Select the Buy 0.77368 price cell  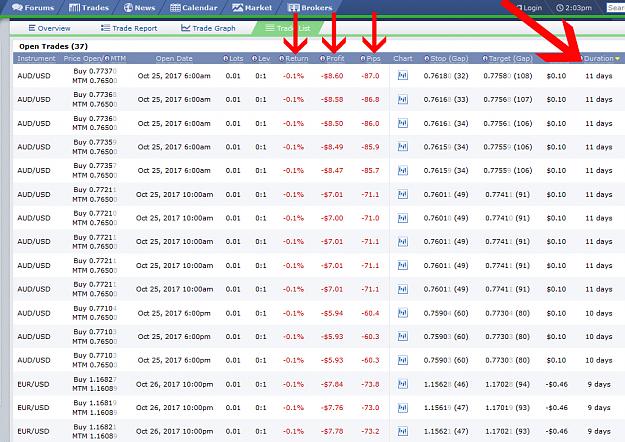point(95,95)
